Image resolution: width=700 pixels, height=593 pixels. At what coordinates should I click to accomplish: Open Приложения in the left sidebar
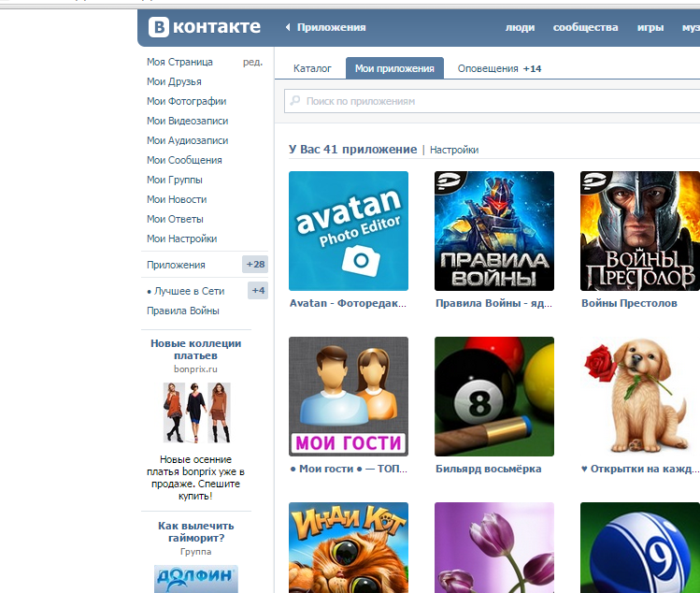point(176,265)
